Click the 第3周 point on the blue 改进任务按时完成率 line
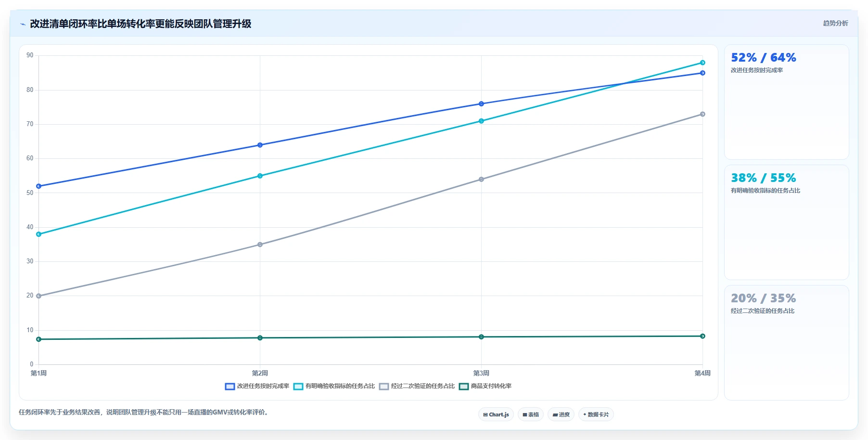Viewport: 868px width, 440px height. (x=481, y=104)
